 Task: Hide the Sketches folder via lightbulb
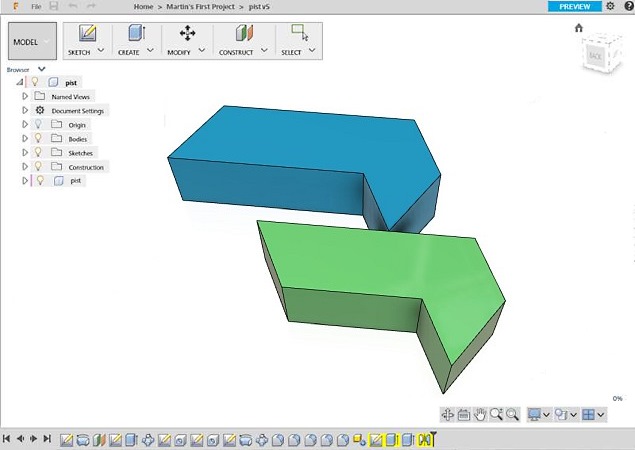click(38, 153)
